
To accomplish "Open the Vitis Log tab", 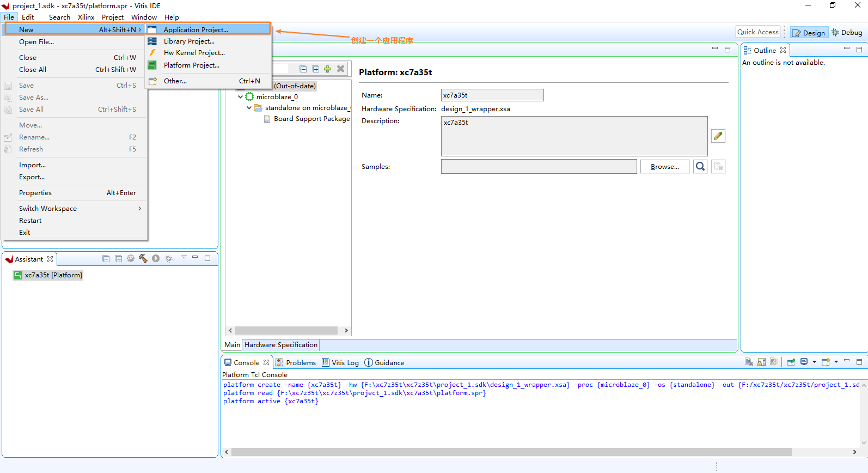I will click(340, 363).
